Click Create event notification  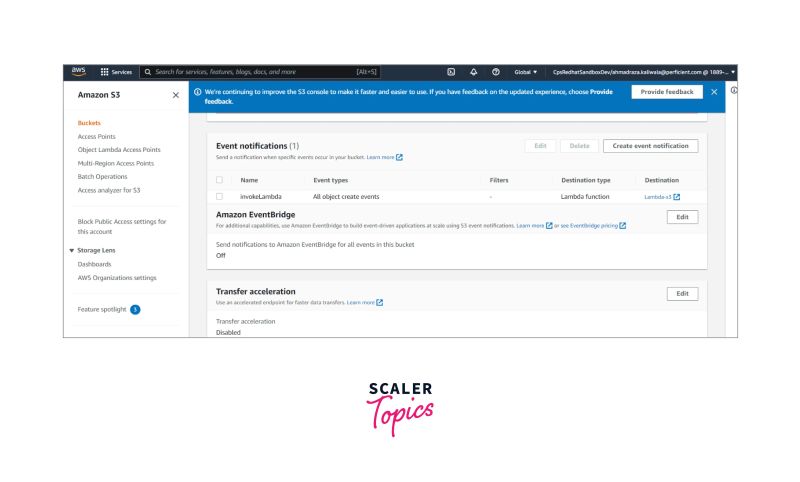coord(651,146)
